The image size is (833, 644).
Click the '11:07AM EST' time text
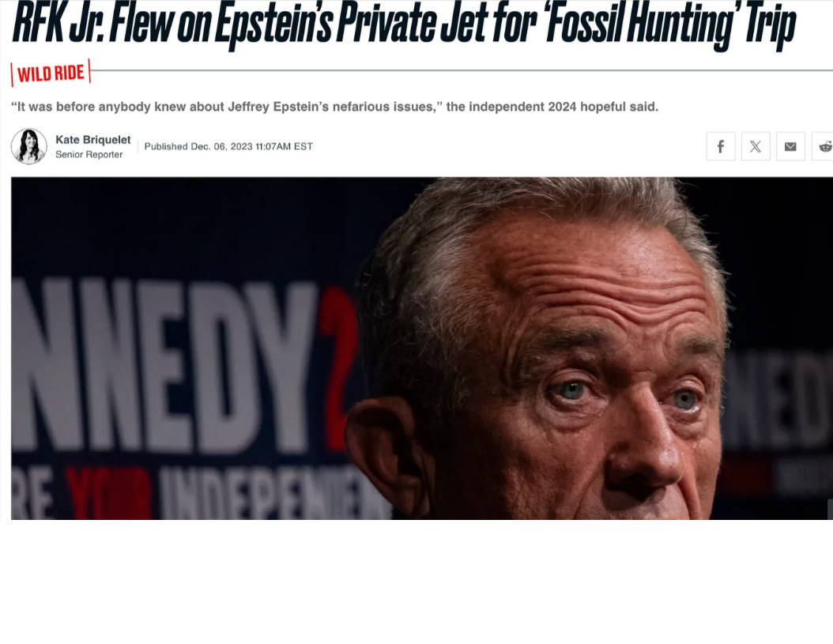[285, 147]
